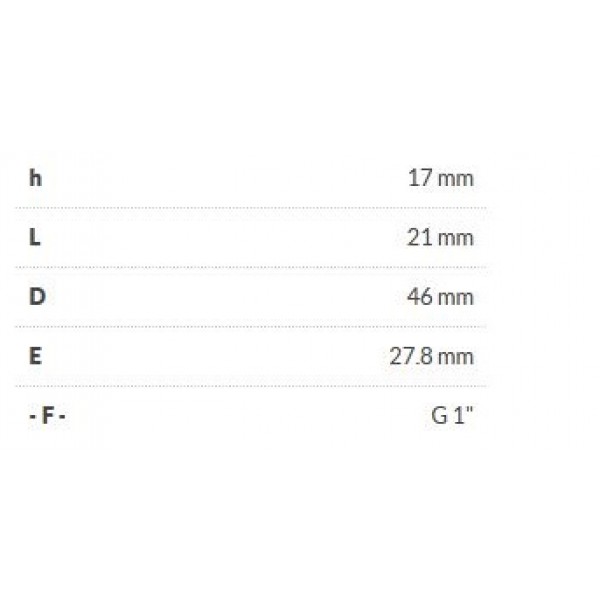Click the E row label
Viewport: 600px width, 600px height.
36,356
